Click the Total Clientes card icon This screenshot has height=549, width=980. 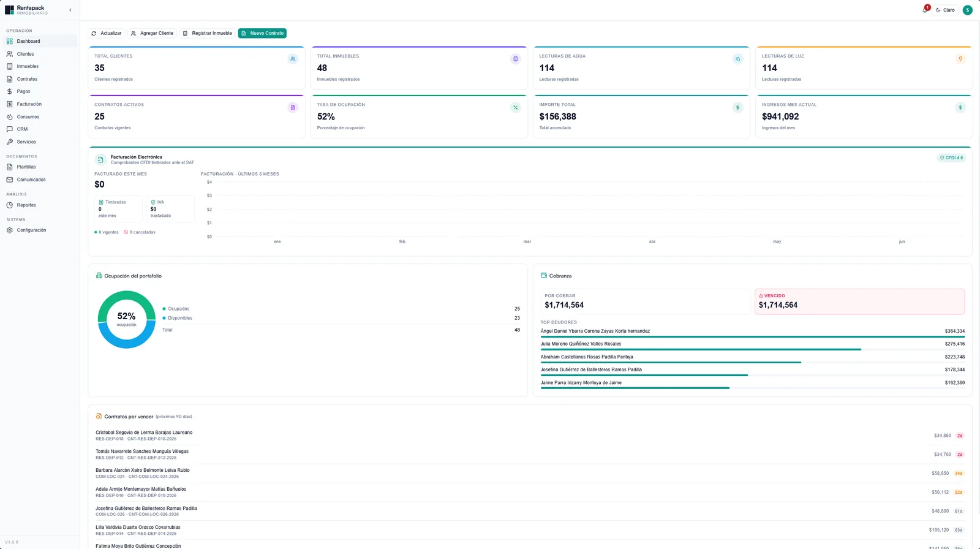point(293,59)
